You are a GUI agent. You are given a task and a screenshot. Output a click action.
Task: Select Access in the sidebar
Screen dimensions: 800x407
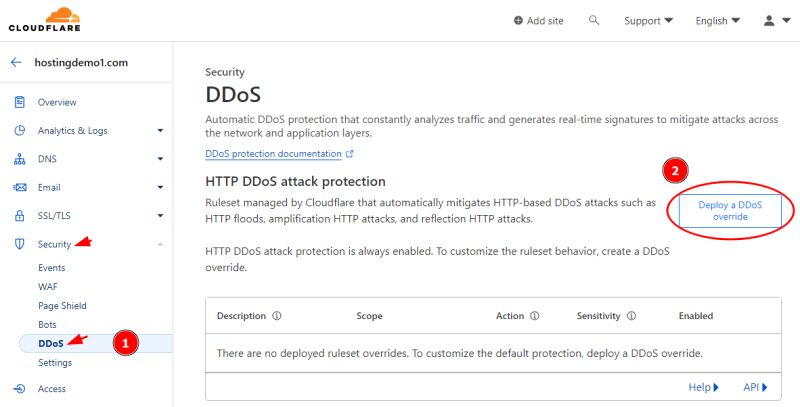(52, 389)
